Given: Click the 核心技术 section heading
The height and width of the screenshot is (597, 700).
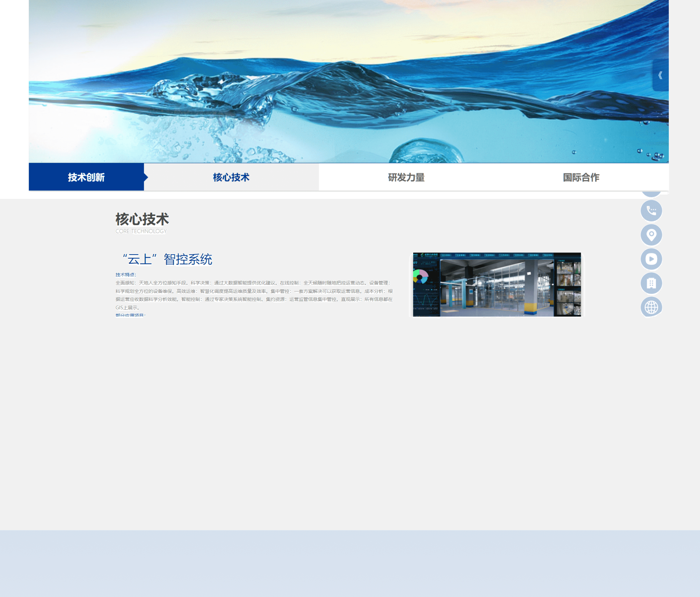Looking at the screenshot, I should [x=142, y=219].
